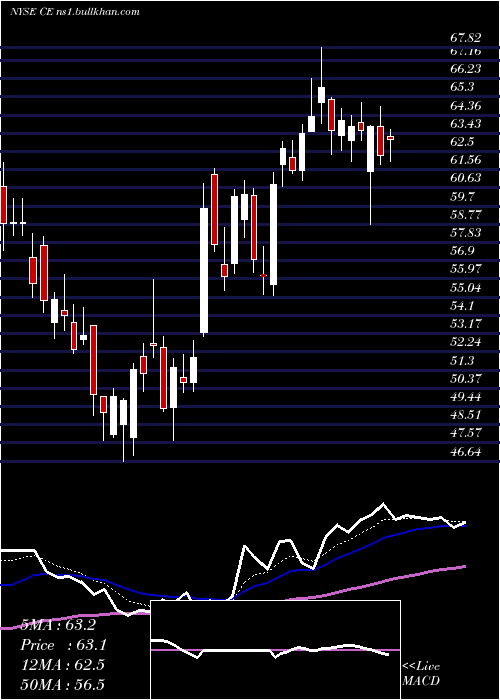Click the 55.97 price axis label
Screen dimensions: 500x700
[466, 269]
